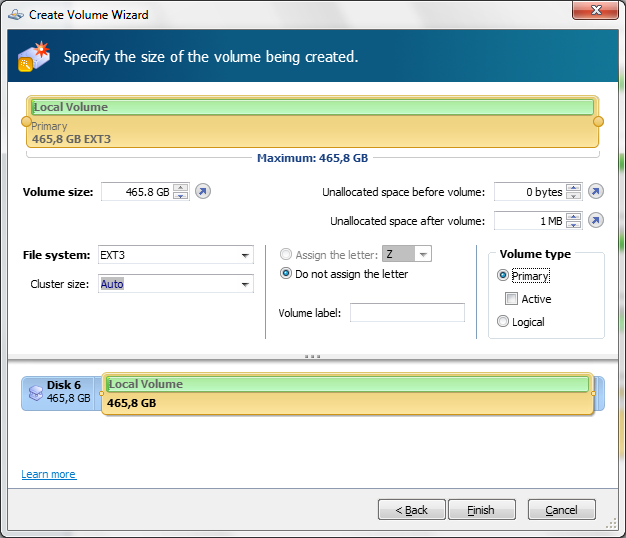
Task: Open the File system dropdown
Action: click(x=246, y=255)
